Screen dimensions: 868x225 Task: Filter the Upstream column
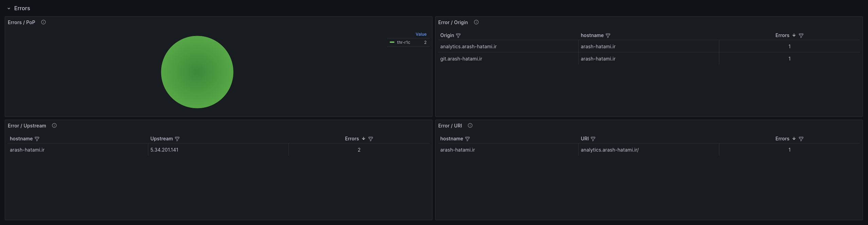[x=177, y=139]
